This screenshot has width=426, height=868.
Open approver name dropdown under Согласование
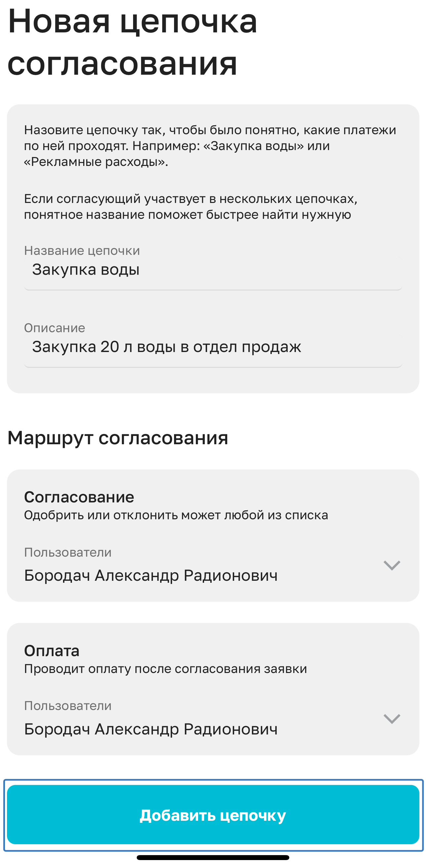click(151, 575)
